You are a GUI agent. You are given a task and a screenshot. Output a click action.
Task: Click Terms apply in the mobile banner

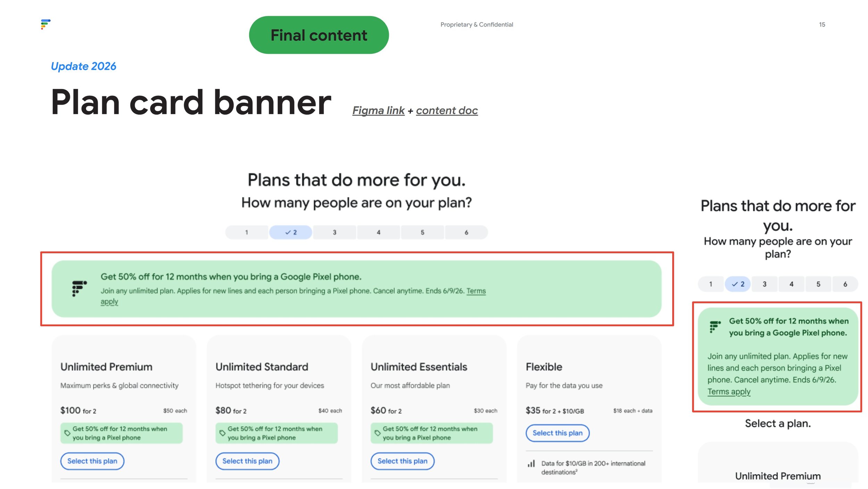point(729,392)
